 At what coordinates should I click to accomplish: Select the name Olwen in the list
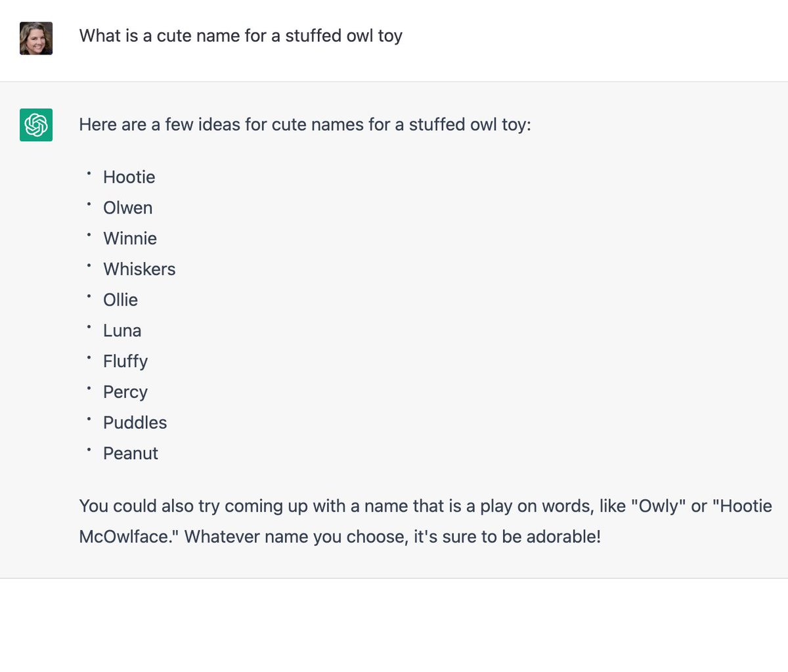tap(128, 208)
